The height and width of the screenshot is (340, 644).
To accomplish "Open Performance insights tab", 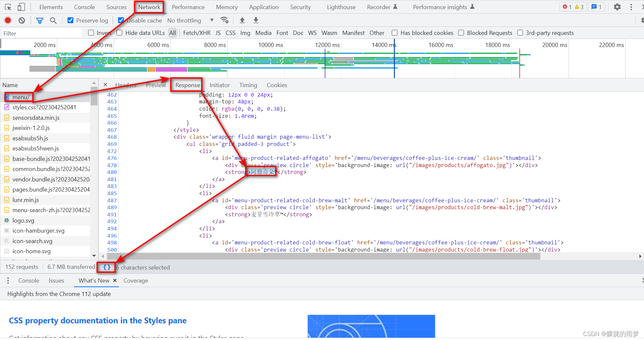I will [x=443, y=7].
